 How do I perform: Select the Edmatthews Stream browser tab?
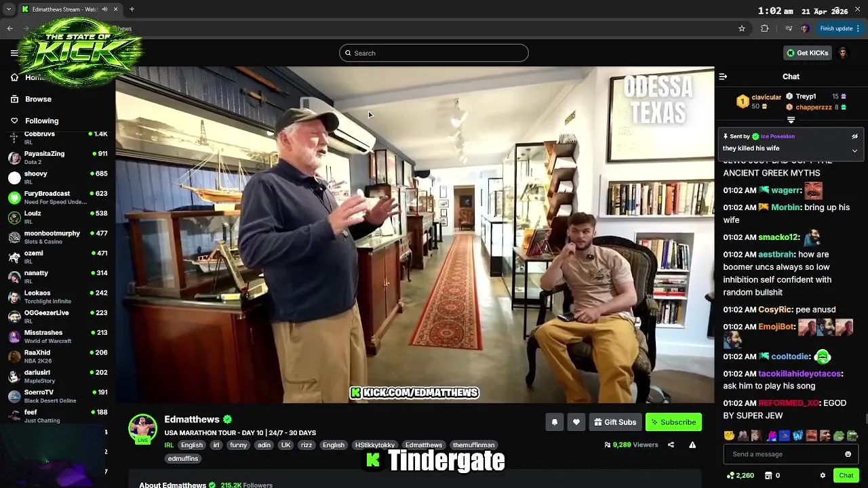[70, 9]
